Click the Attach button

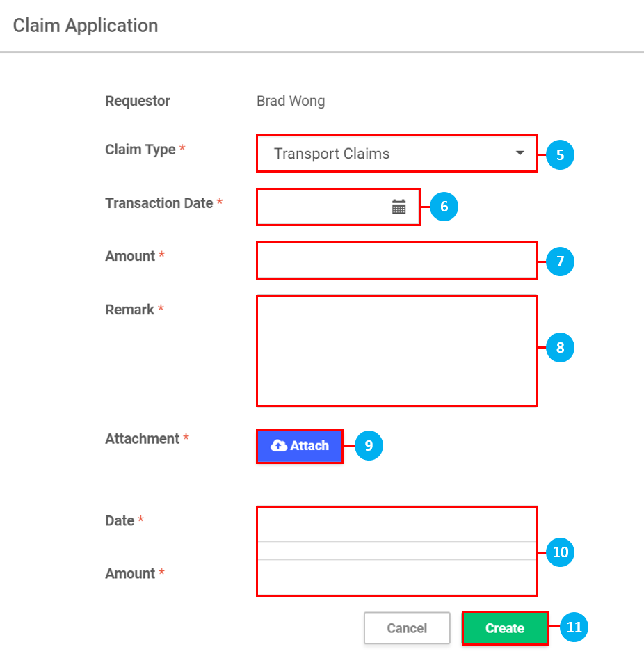300,446
